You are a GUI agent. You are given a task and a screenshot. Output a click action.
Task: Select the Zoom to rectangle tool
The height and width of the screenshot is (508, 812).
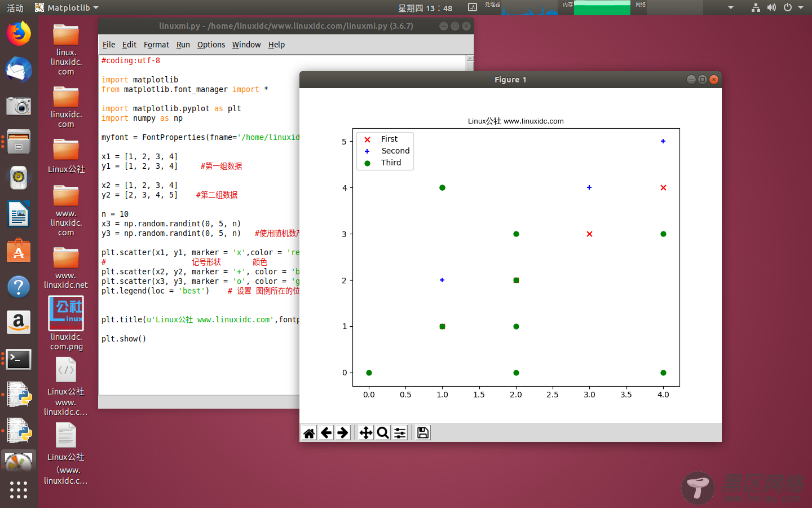click(x=383, y=433)
